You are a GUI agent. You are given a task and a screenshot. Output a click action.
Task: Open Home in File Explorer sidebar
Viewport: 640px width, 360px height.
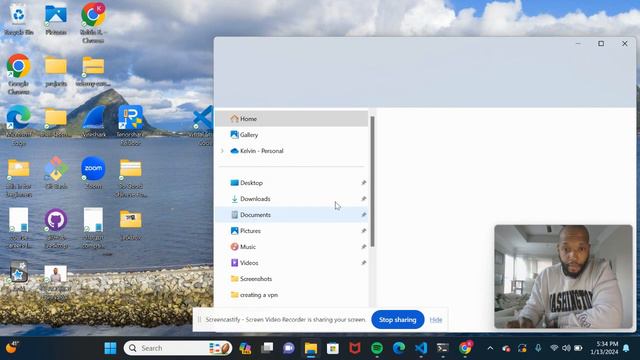click(291, 119)
